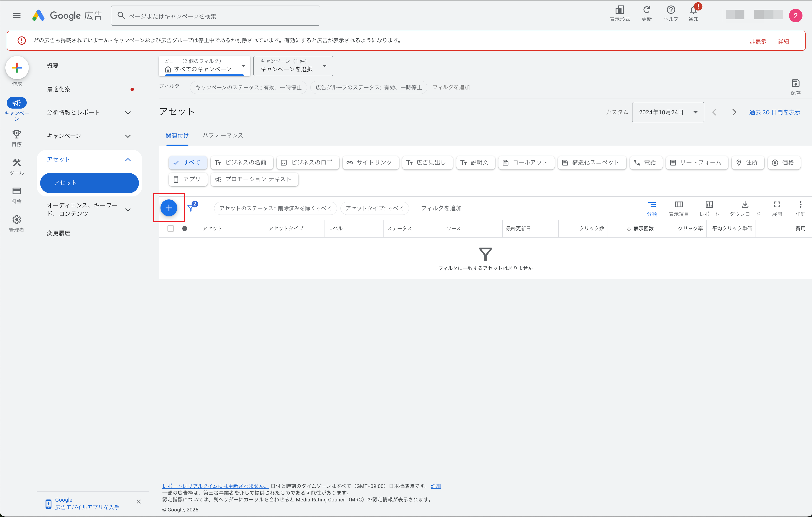Open the ツール wrench sidebar icon

coord(16,163)
